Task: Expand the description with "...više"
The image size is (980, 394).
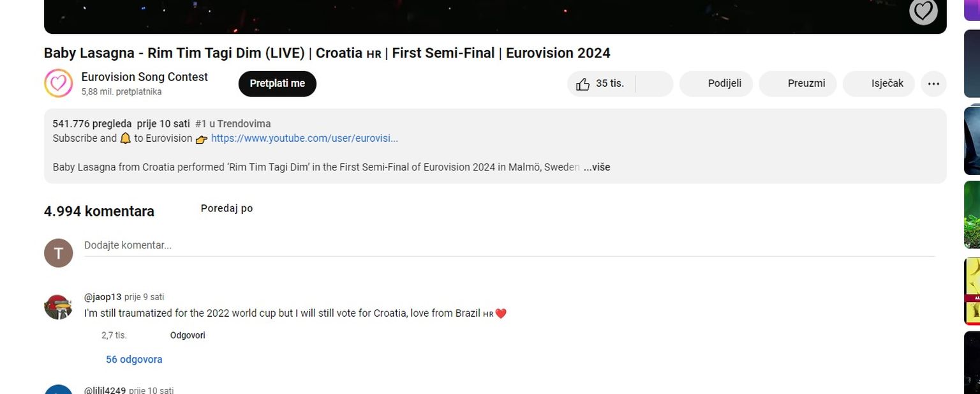Action: coord(597,167)
